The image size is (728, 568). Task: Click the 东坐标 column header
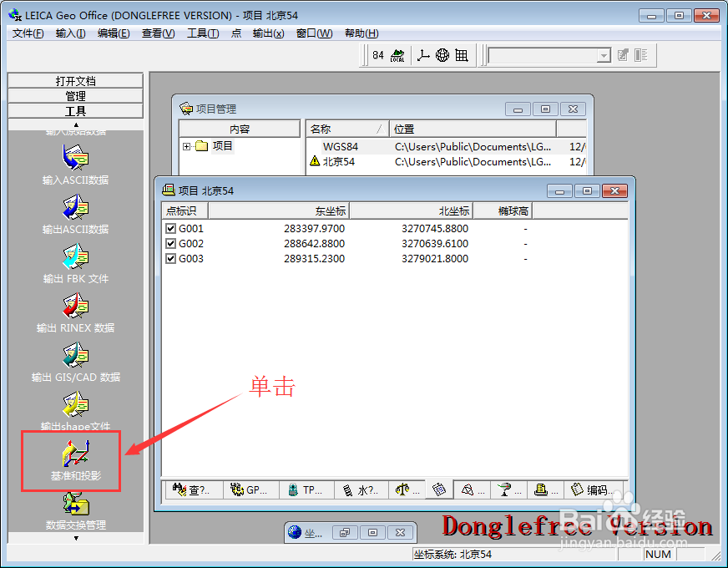[279, 210]
